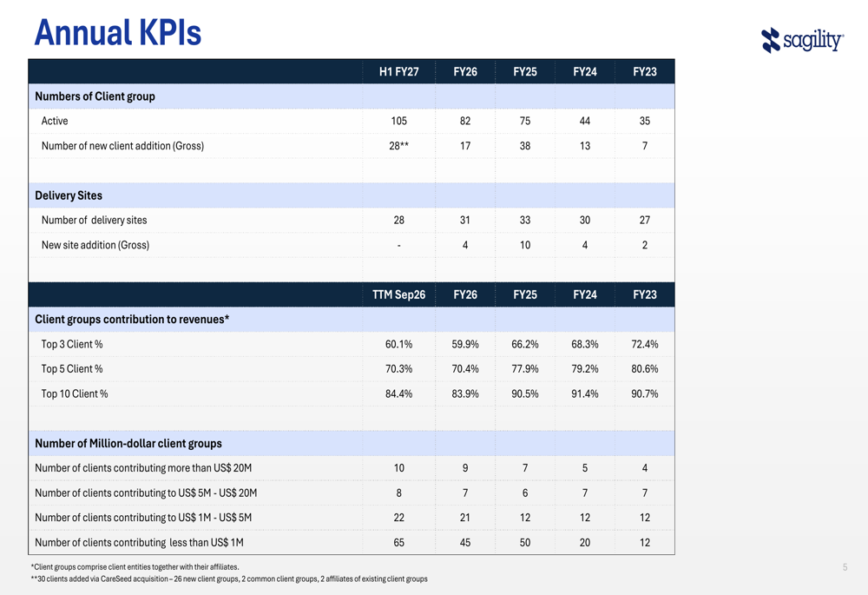
Task: Select the Numbers of Client group heading
Action: (x=95, y=96)
